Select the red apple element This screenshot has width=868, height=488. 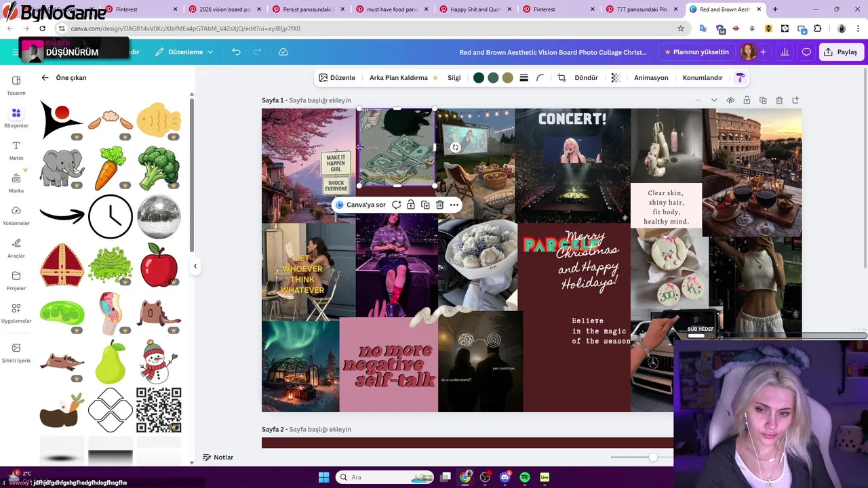pyautogui.click(x=159, y=265)
